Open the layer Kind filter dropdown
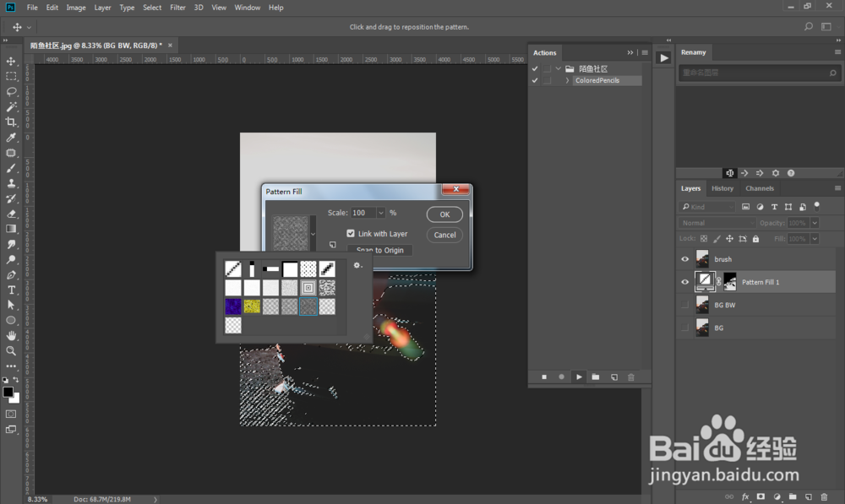This screenshot has height=504, width=845. pos(706,207)
